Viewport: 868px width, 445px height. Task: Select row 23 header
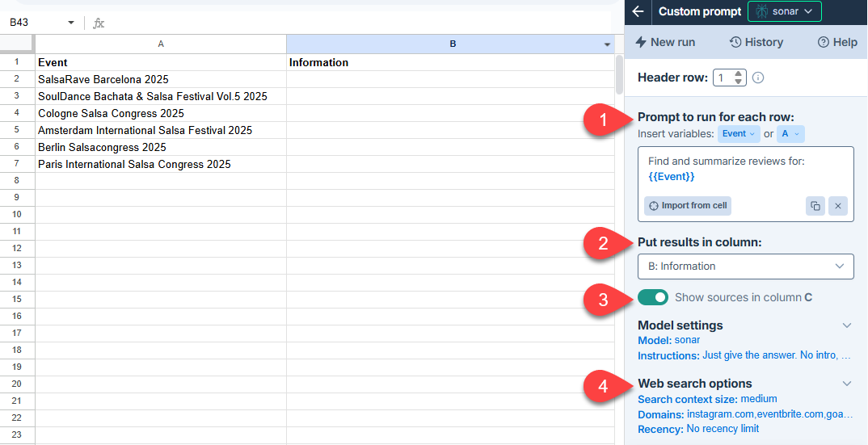point(17,435)
